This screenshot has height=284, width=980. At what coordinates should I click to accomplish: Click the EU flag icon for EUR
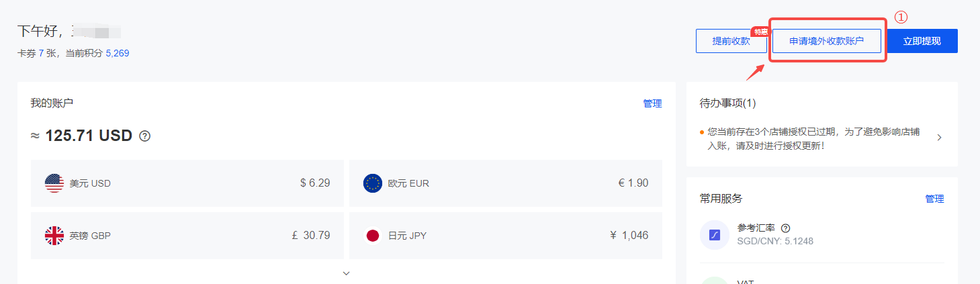(373, 183)
